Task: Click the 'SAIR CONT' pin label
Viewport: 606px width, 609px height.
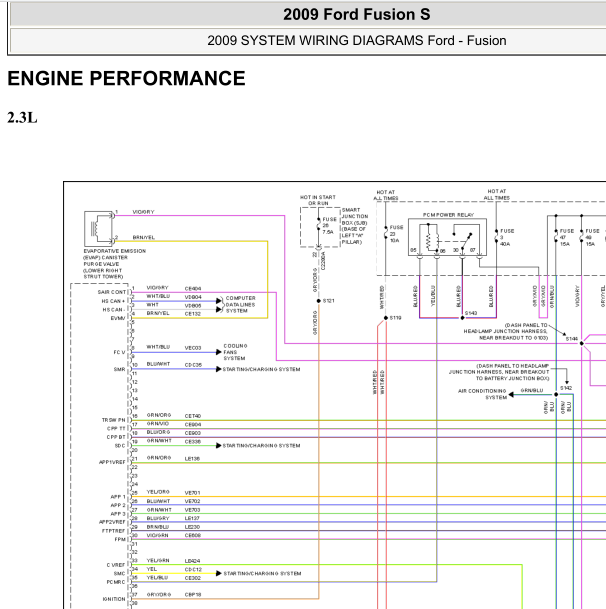Action: click(x=112, y=292)
